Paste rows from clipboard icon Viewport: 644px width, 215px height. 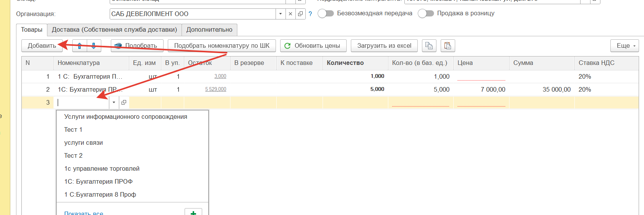[x=448, y=46]
